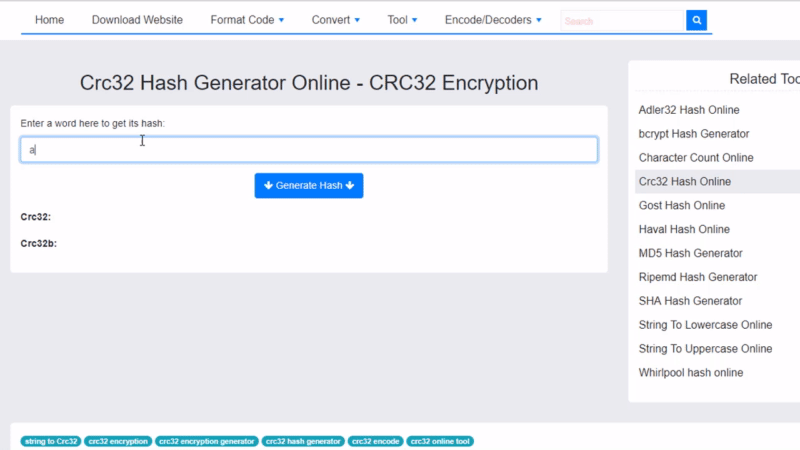Focus the word input text field
800x450 pixels.
point(309,150)
